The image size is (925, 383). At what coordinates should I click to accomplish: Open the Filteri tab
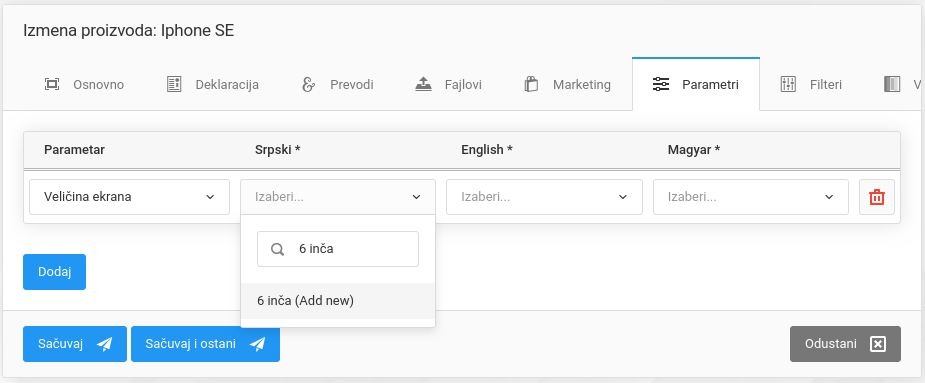click(812, 84)
